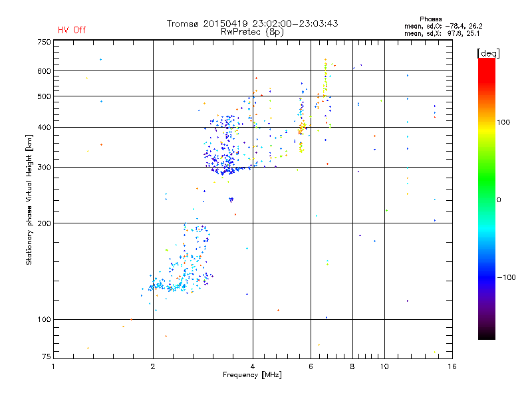Click the red 'HV Off' label
The width and height of the screenshot is (532, 399).
pos(72,30)
